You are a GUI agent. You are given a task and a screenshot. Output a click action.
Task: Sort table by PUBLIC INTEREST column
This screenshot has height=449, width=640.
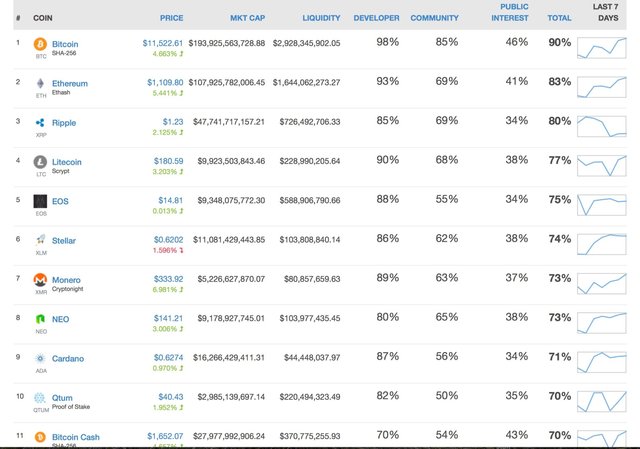[x=510, y=12]
